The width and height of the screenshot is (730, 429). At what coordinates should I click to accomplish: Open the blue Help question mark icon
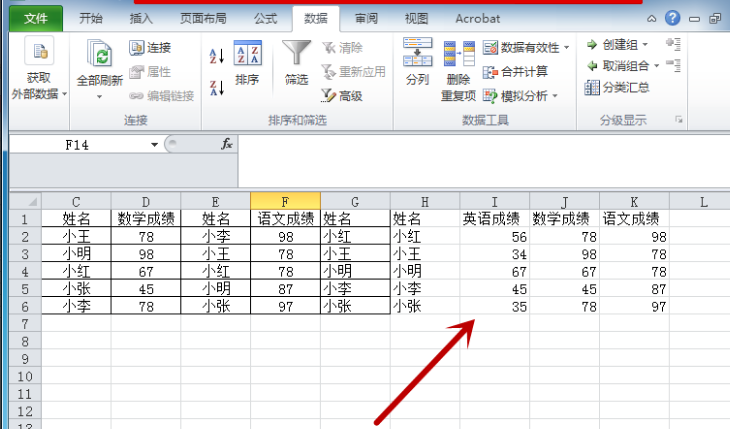click(x=672, y=18)
